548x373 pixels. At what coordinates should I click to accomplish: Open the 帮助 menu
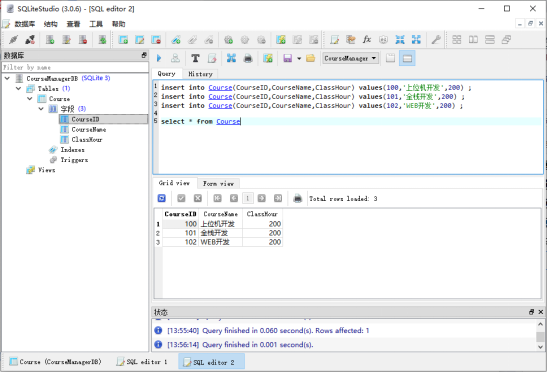[118, 24]
